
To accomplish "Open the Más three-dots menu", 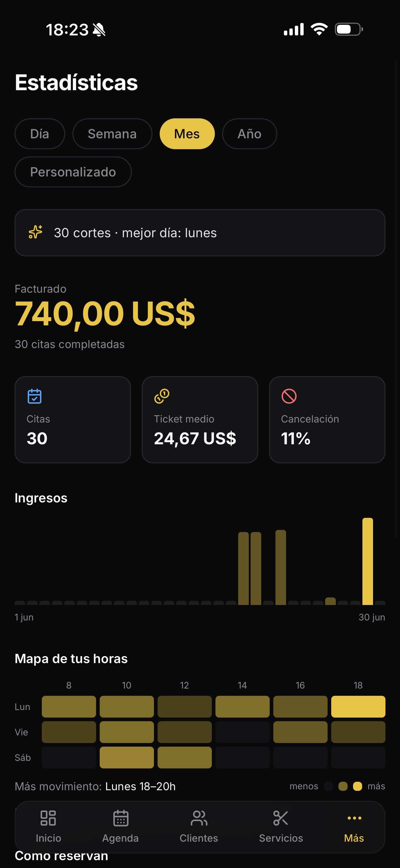I will coord(354,818).
